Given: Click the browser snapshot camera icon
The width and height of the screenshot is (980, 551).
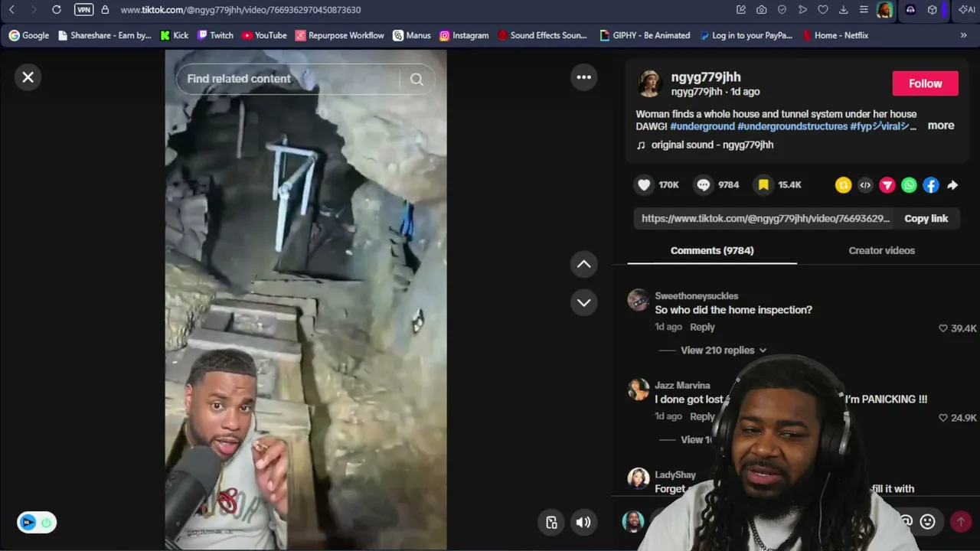Looking at the screenshot, I should [762, 10].
